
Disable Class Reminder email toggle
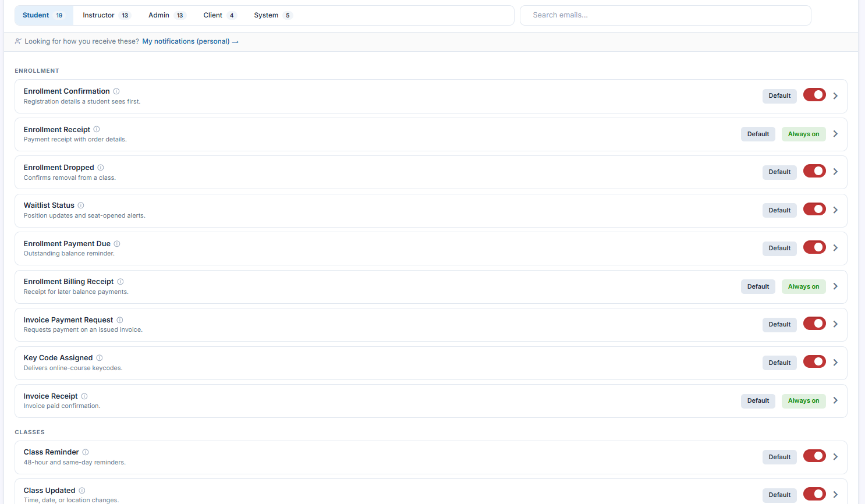pos(814,456)
